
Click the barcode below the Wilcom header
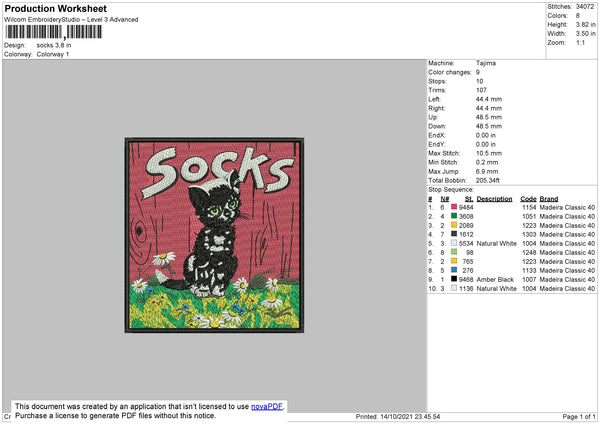54,33
